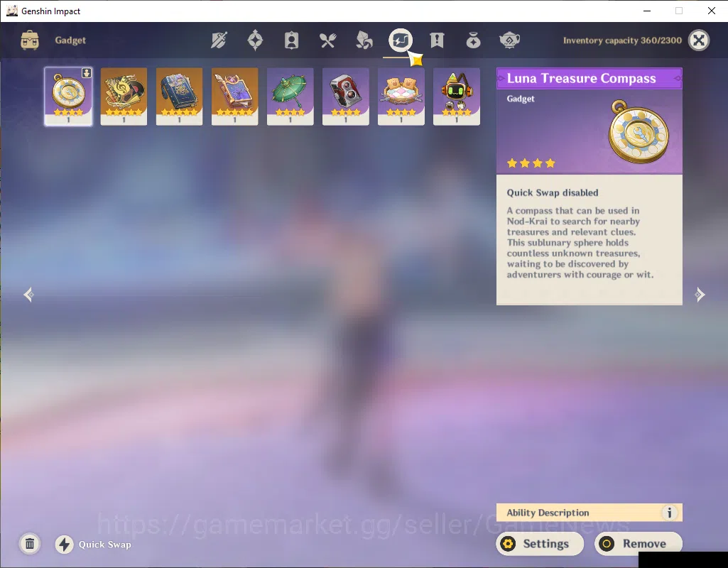Image resolution: width=728 pixels, height=568 pixels.
Task: Select the music records gadget item
Action: pos(124,97)
